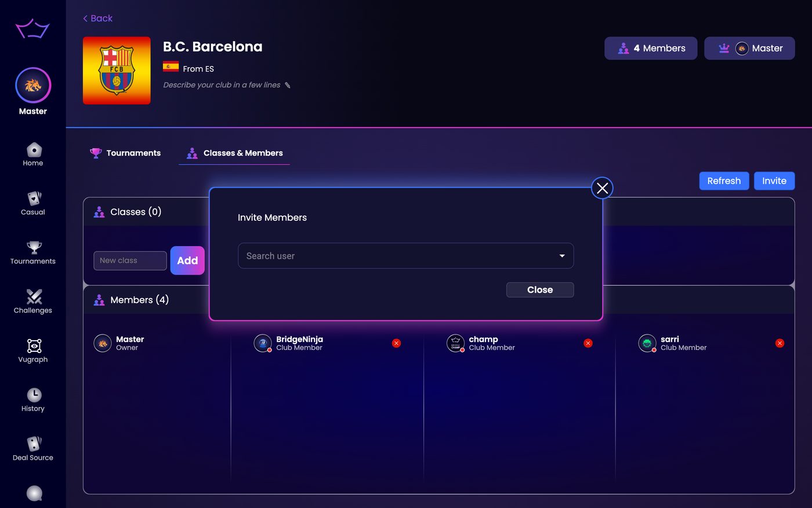
Task: Click sarri's avatar
Action: 647,343
